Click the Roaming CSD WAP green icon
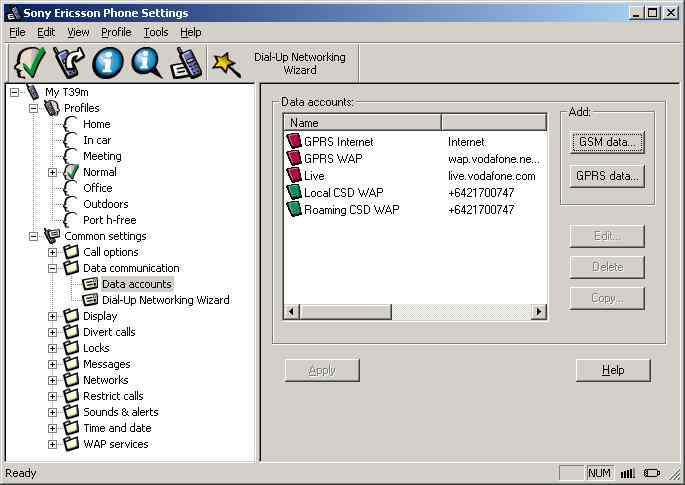The width and height of the screenshot is (685, 485). [294, 209]
